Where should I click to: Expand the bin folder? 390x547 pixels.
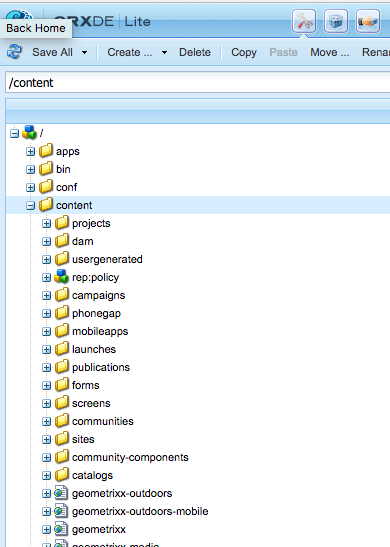[x=30, y=170]
